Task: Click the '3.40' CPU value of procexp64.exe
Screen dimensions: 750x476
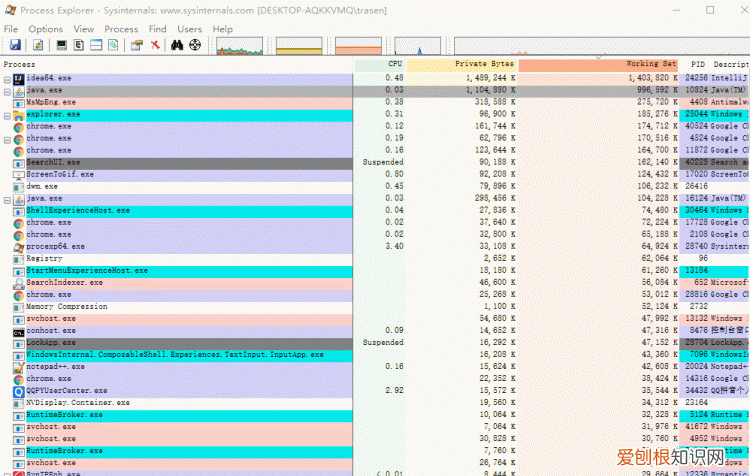Action: (394, 246)
